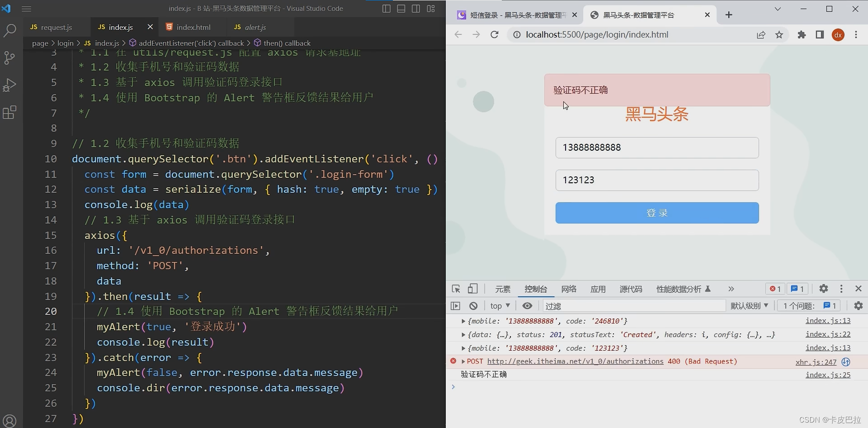
Task: Click 'page' in the breadcrumb path
Action: [x=40, y=43]
